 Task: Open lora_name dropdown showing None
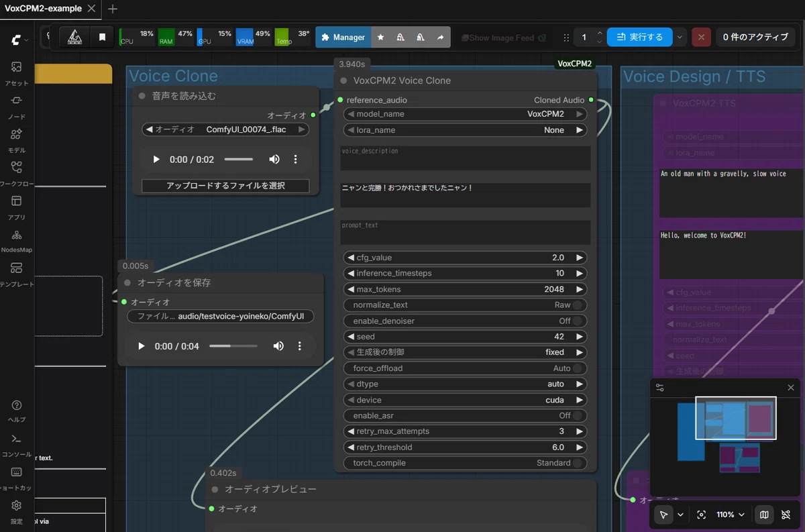[x=465, y=130]
